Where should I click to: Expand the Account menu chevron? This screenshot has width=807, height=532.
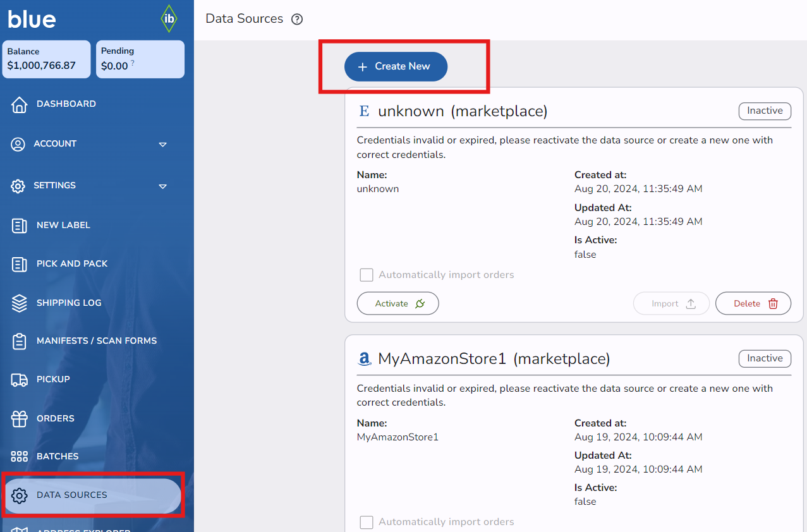[x=162, y=145]
